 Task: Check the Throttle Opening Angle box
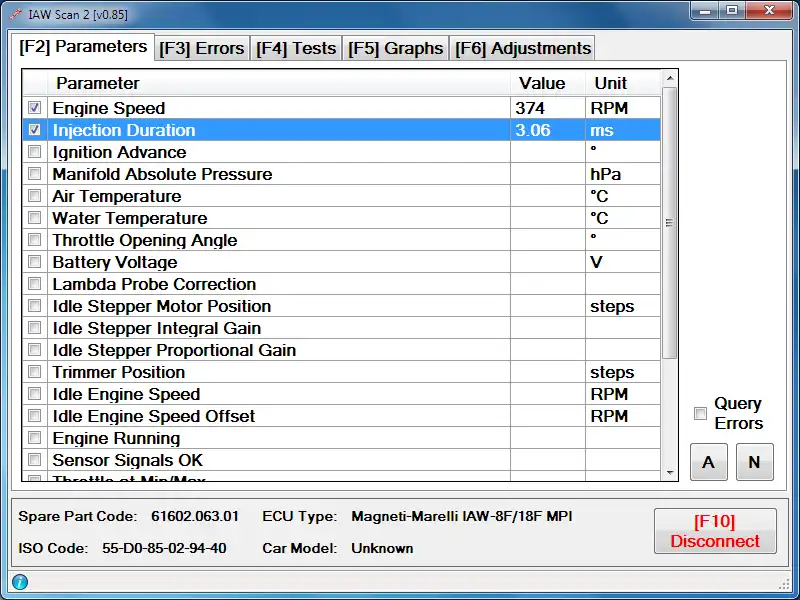35,240
